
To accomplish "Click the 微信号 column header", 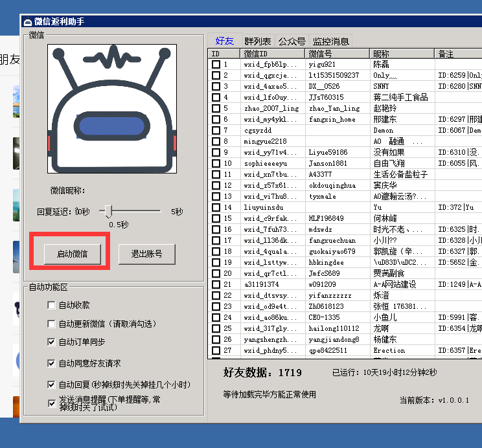I will click(338, 54).
